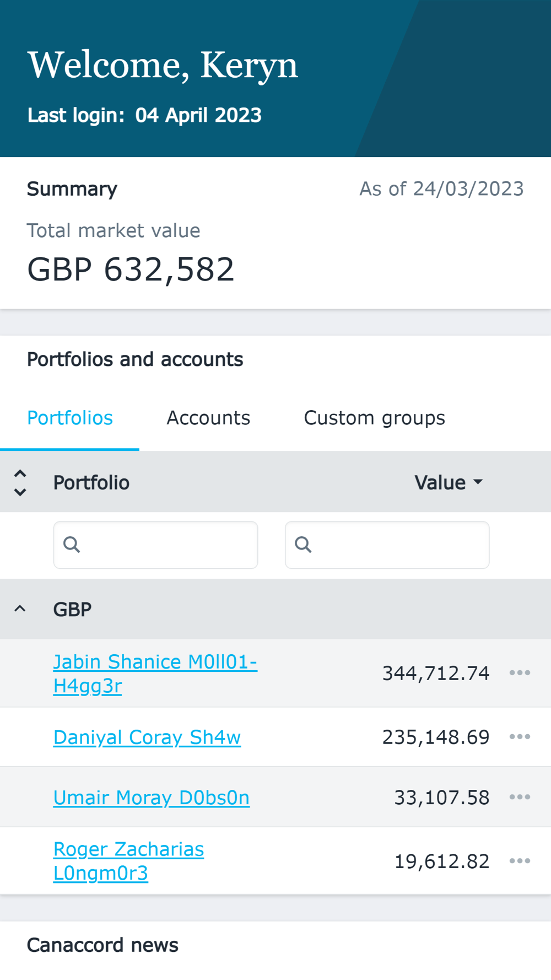Focus the Portfolio name filter field
Viewport: 551px width, 980px height.
[165, 545]
